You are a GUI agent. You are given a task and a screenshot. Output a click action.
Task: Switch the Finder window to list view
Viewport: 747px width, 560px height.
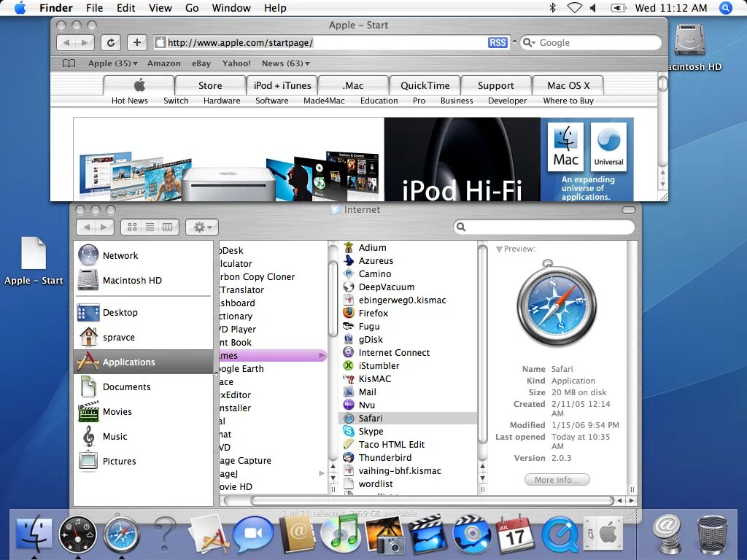tap(148, 227)
